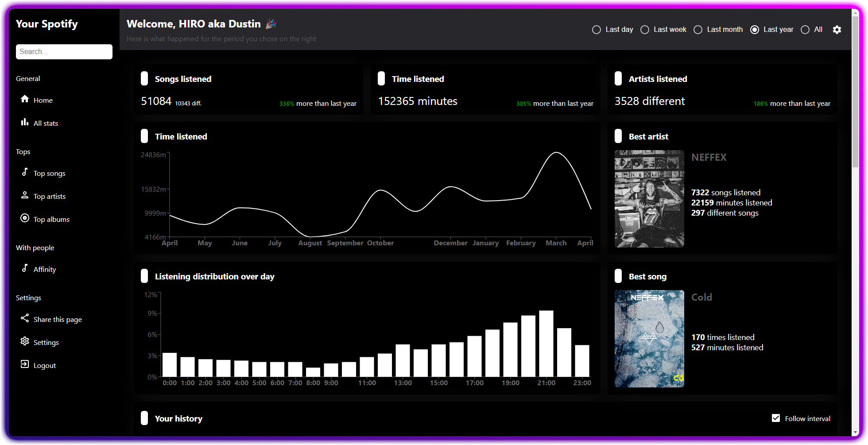Click the Cold song title

click(x=701, y=297)
